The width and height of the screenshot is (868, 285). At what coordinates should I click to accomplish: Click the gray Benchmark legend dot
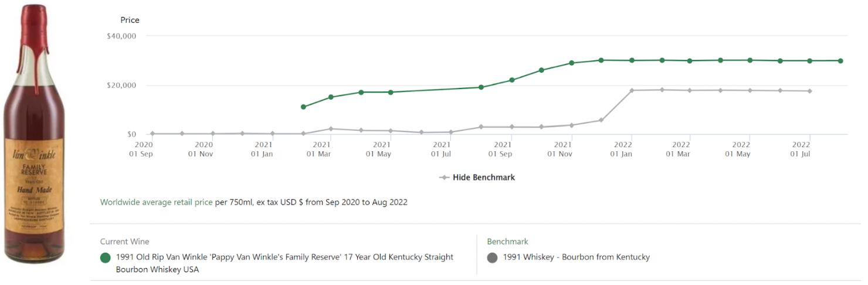pos(492,257)
